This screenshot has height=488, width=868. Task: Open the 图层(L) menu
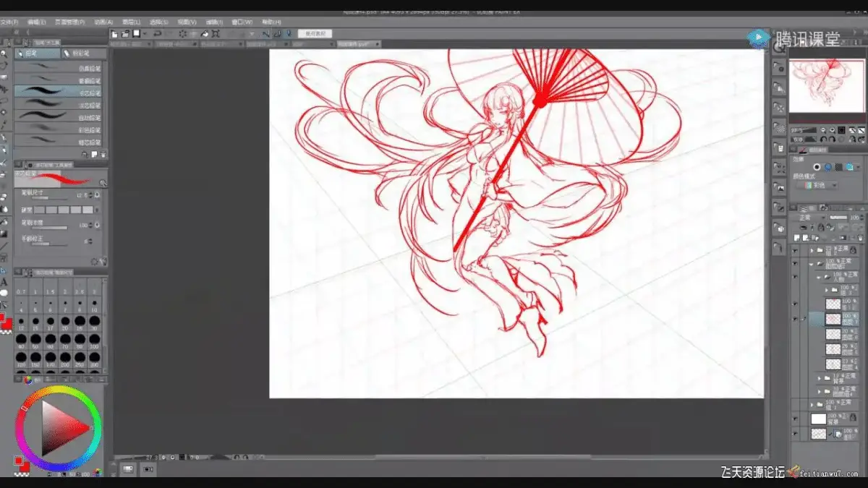tap(132, 22)
